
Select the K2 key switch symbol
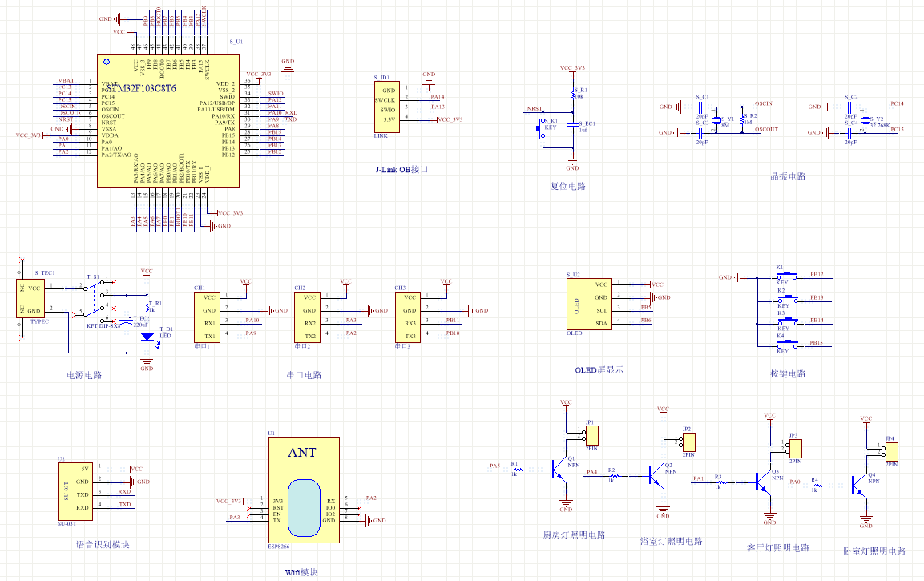[787, 300]
